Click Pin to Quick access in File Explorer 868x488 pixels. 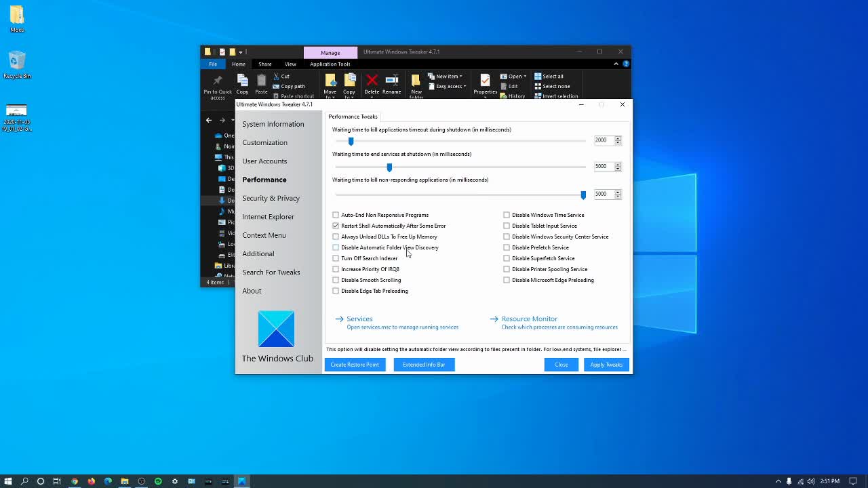(217, 87)
